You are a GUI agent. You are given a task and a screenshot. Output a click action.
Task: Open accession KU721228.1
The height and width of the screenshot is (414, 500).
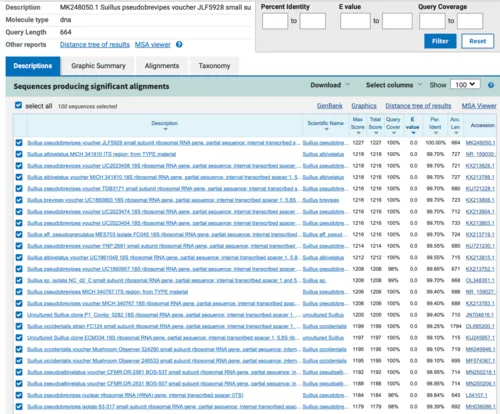click(x=480, y=189)
